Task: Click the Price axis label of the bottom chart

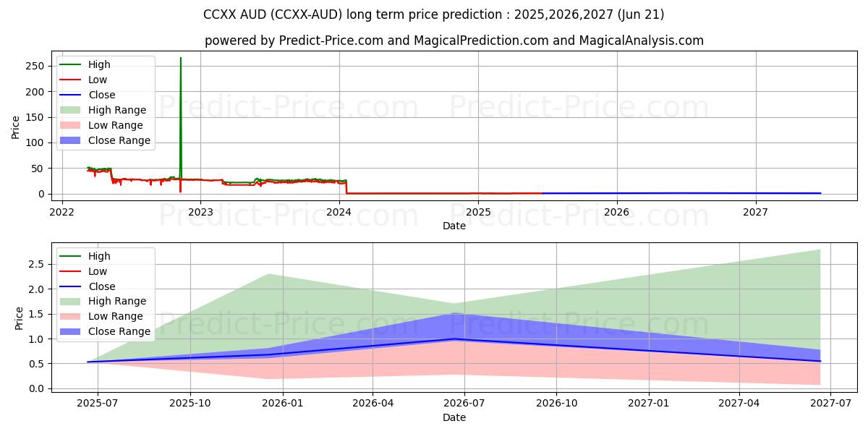Action: tap(19, 318)
